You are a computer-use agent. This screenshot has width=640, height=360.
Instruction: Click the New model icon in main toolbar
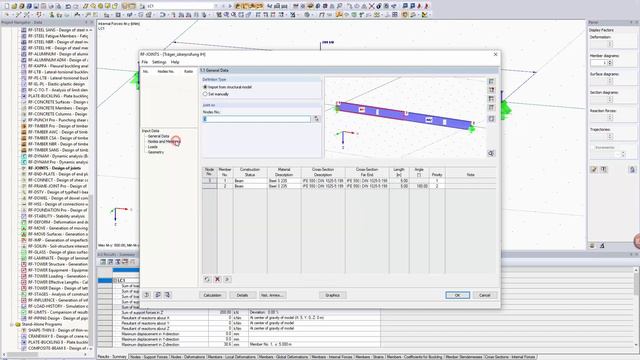[7, 6]
